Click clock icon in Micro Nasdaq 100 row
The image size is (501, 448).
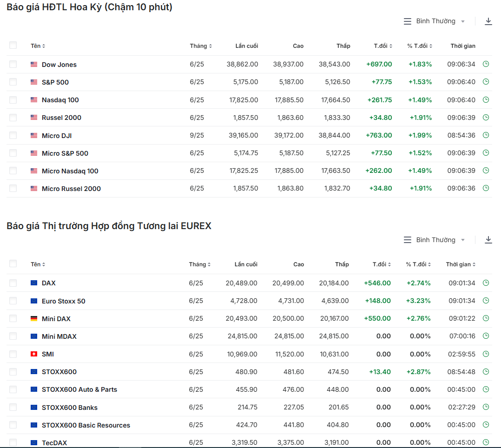(486, 170)
